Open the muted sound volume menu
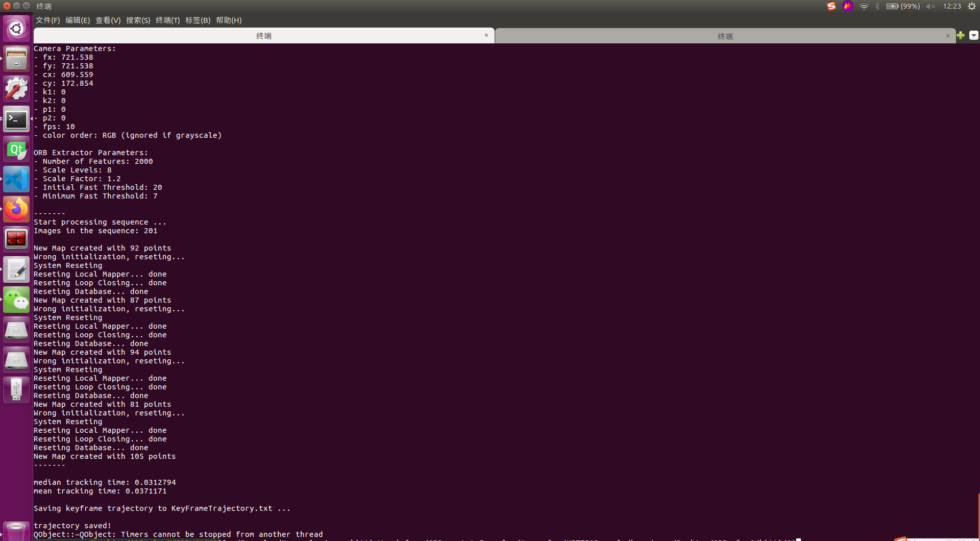Image resolution: width=980 pixels, height=541 pixels. pos(930,6)
